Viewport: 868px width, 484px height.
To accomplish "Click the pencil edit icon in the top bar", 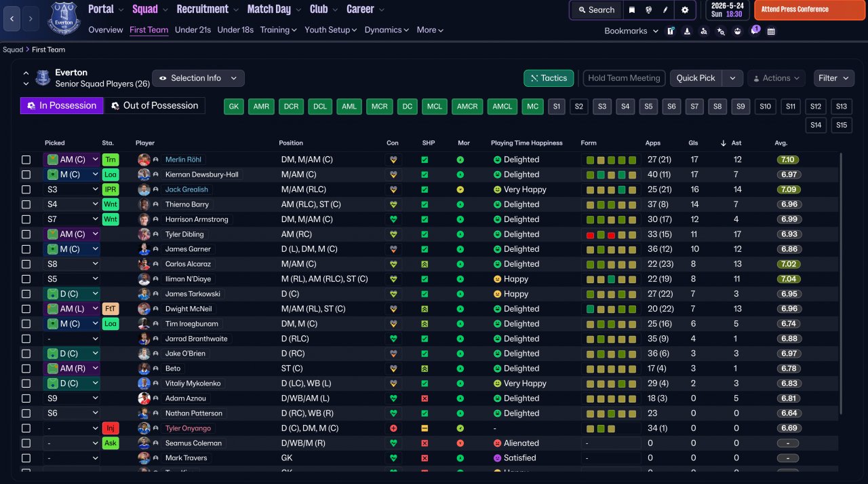I will pyautogui.click(x=665, y=10).
